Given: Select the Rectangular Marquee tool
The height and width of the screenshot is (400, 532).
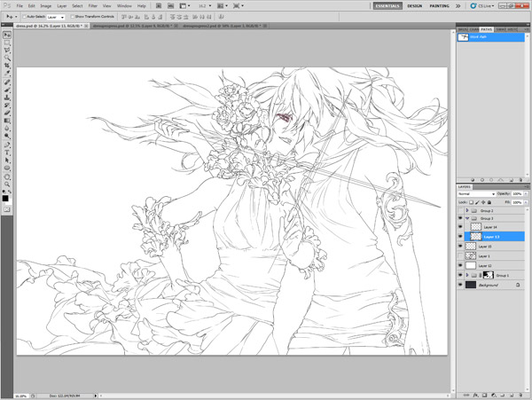Looking at the screenshot, I should 7,43.
